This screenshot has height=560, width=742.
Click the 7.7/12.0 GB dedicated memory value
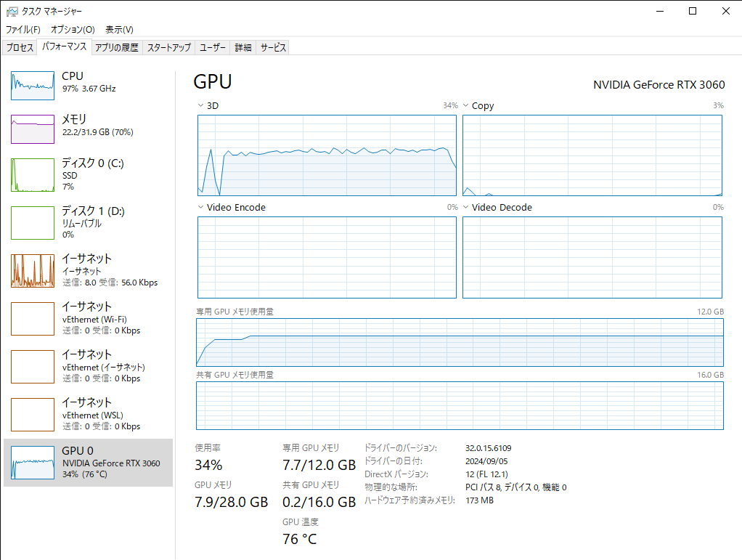coord(319,465)
